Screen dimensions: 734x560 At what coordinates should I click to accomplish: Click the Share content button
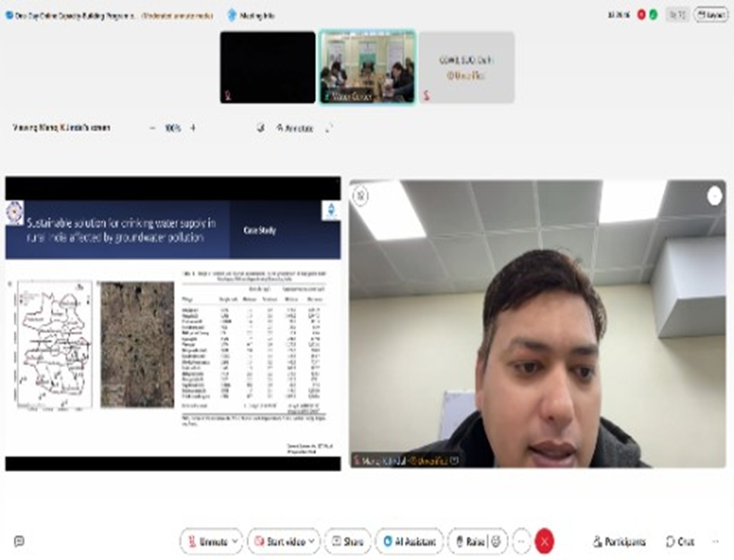pyautogui.click(x=347, y=541)
